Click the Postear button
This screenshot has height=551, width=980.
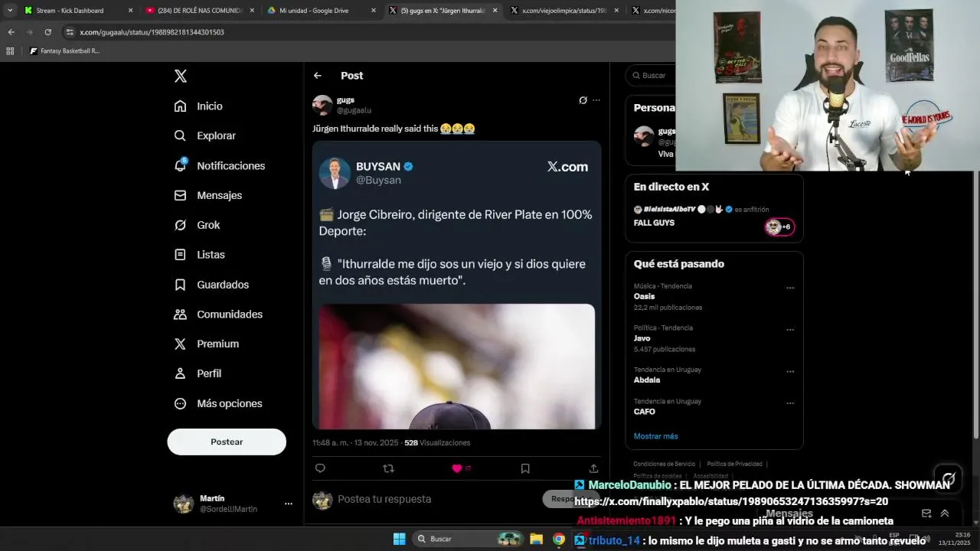point(227,442)
